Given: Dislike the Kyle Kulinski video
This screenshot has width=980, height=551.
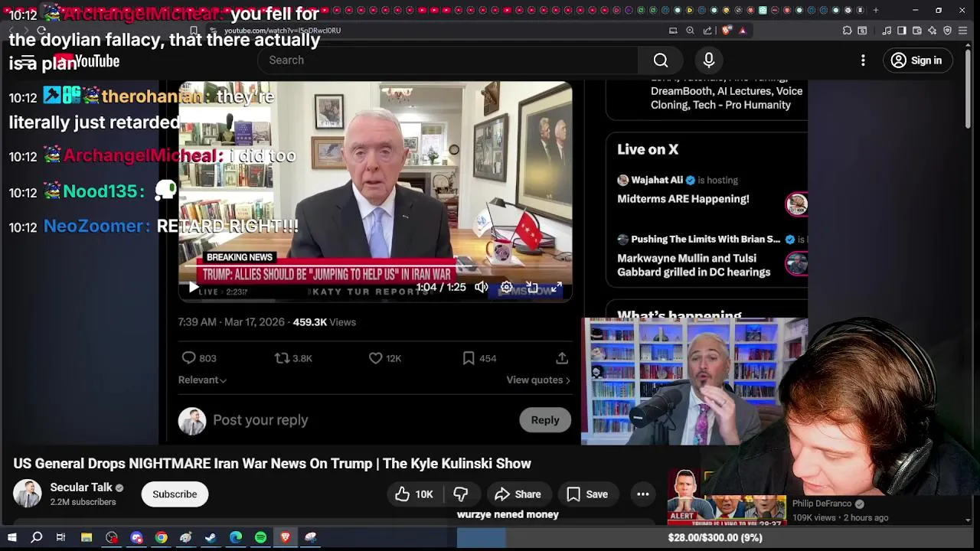Looking at the screenshot, I should pyautogui.click(x=461, y=494).
